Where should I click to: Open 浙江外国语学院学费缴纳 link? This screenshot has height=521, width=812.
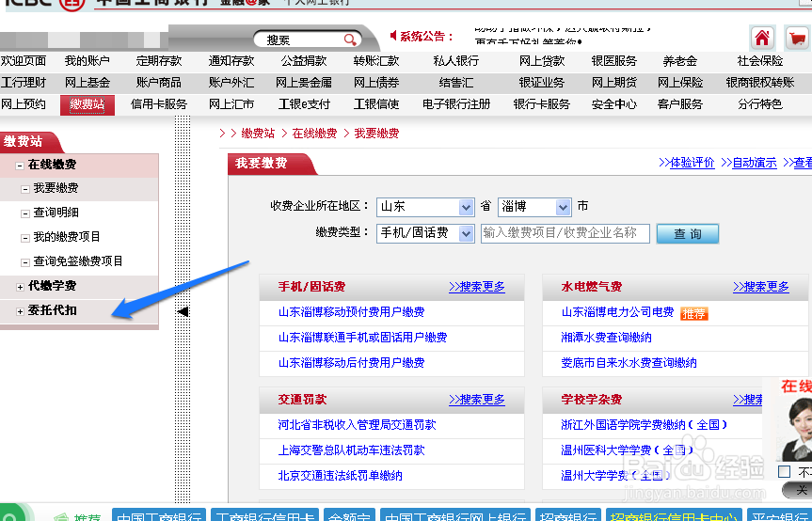[644, 425]
